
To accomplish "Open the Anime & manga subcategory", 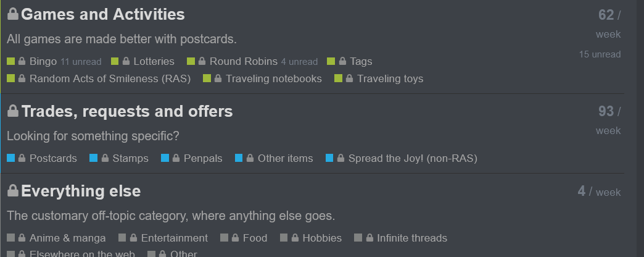I will [67, 238].
